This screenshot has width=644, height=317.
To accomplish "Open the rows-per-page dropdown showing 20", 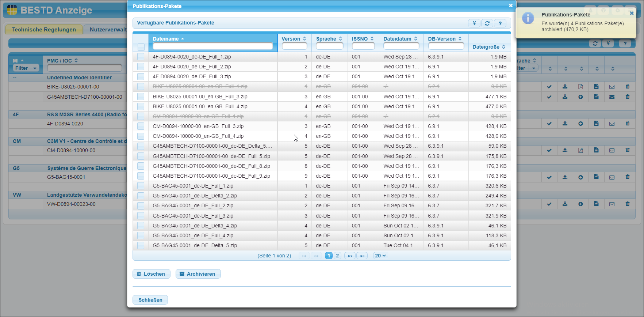I will (380, 256).
